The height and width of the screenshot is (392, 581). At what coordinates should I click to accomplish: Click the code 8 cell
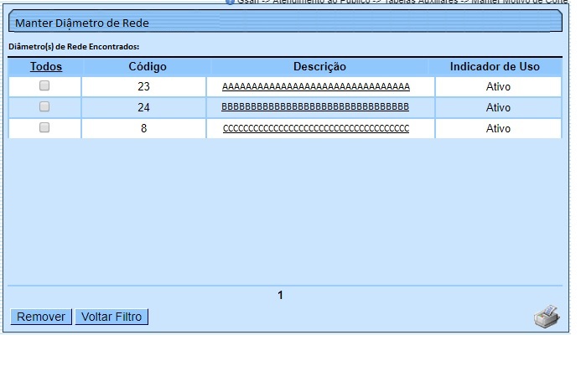tap(143, 128)
